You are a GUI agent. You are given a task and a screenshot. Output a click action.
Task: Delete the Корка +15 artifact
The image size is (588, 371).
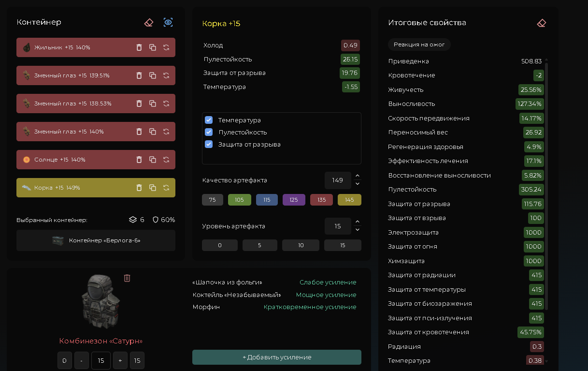pos(139,188)
